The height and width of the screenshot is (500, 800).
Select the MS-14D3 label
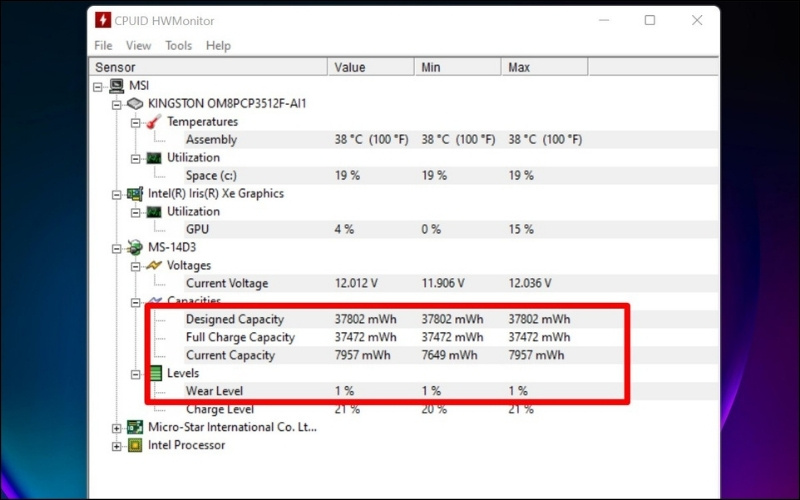(172, 247)
